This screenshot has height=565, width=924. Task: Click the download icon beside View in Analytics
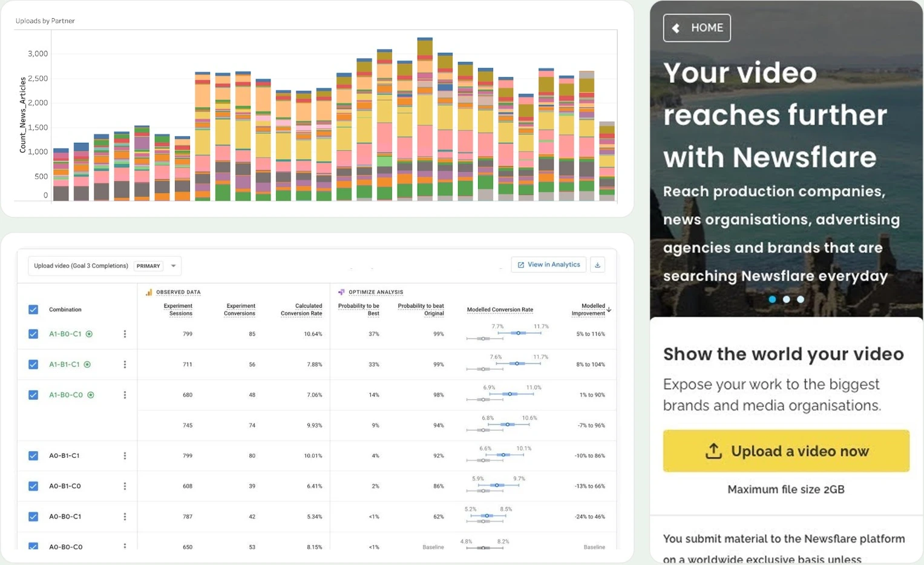[x=597, y=265]
